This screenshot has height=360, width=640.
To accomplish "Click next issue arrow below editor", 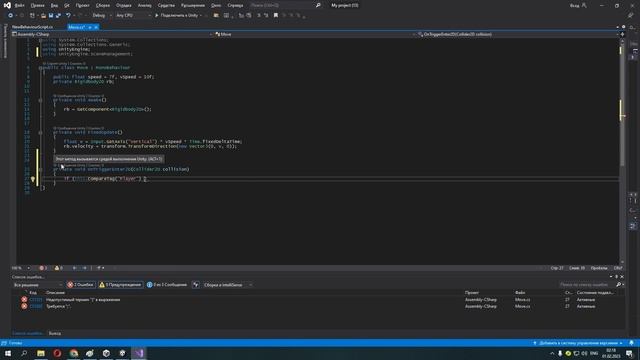I will click(84, 268).
